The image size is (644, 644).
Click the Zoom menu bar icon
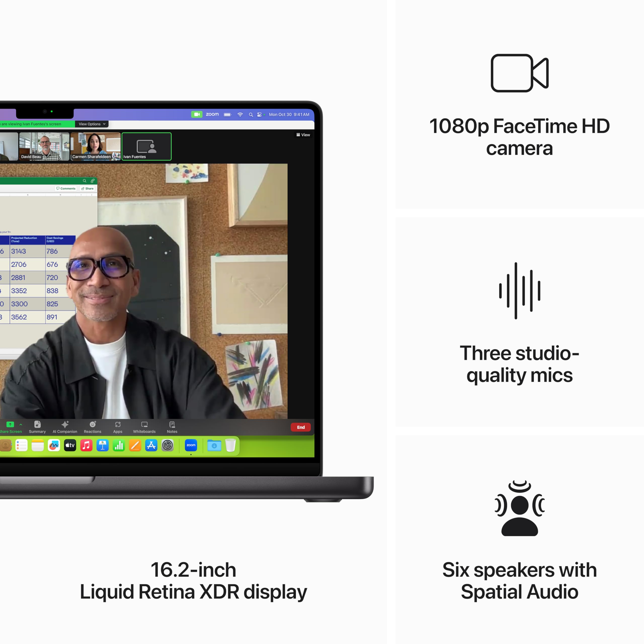tap(196, 115)
